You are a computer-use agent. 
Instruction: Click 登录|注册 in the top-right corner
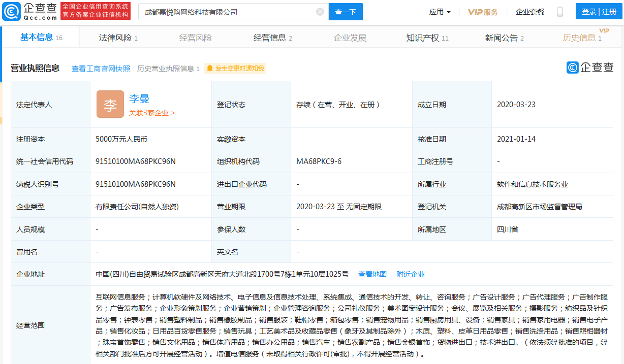[598, 11]
